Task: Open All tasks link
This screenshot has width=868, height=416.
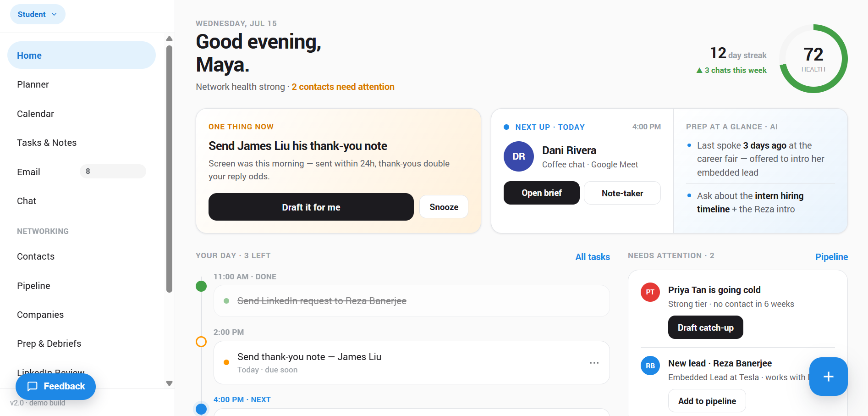Action: (593, 257)
